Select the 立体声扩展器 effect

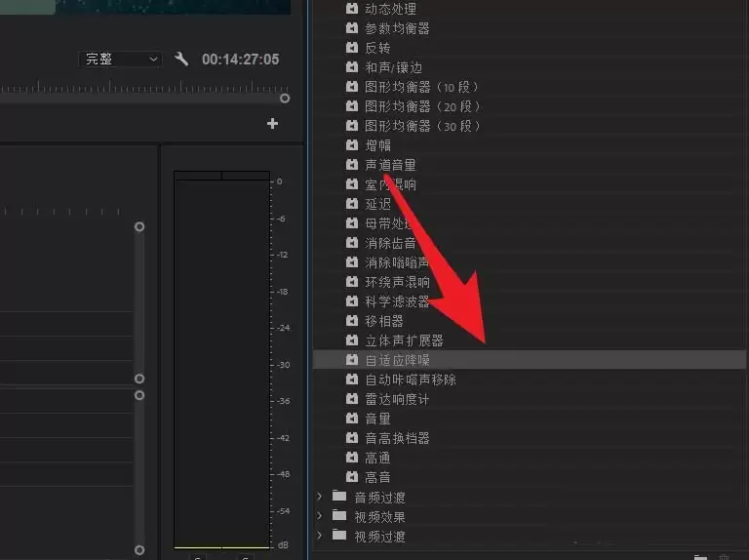(404, 340)
